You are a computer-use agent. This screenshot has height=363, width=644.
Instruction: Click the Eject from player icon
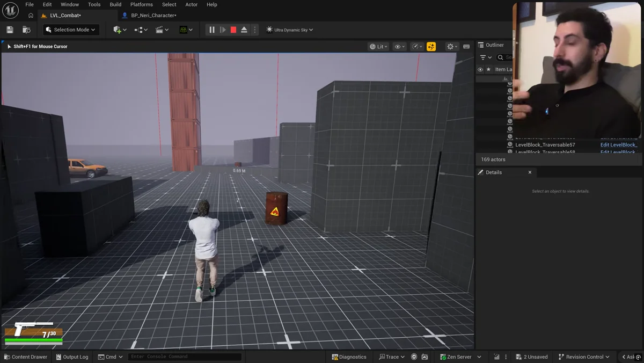pyautogui.click(x=244, y=30)
